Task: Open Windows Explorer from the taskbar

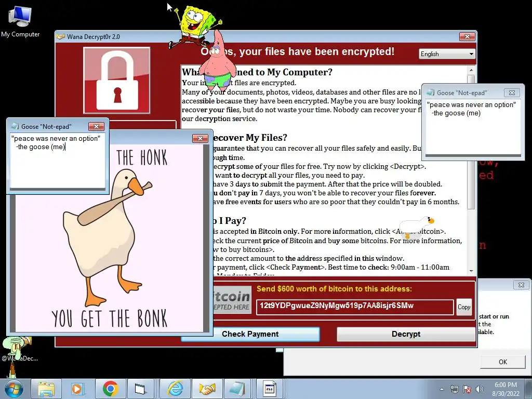Action: (x=46, y=389)
